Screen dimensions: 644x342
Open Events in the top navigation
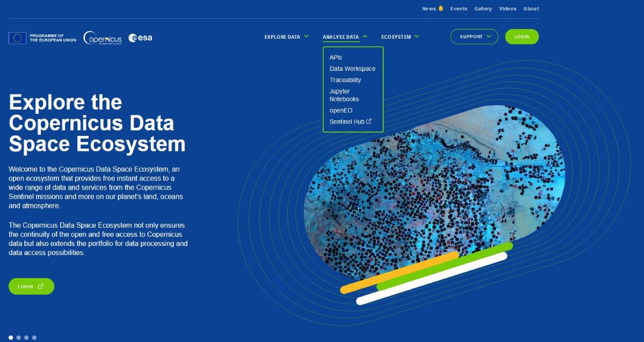click(x=459, y=9)
